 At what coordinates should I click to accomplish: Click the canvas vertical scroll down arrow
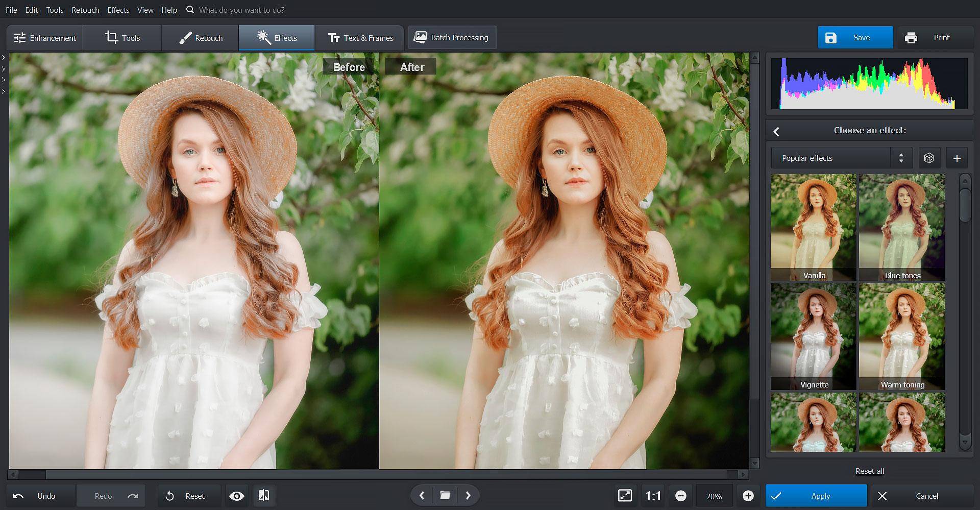(755, 464)
